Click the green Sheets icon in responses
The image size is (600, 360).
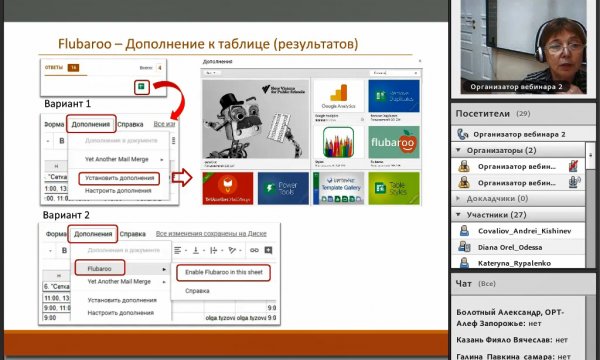click(141, 87)
